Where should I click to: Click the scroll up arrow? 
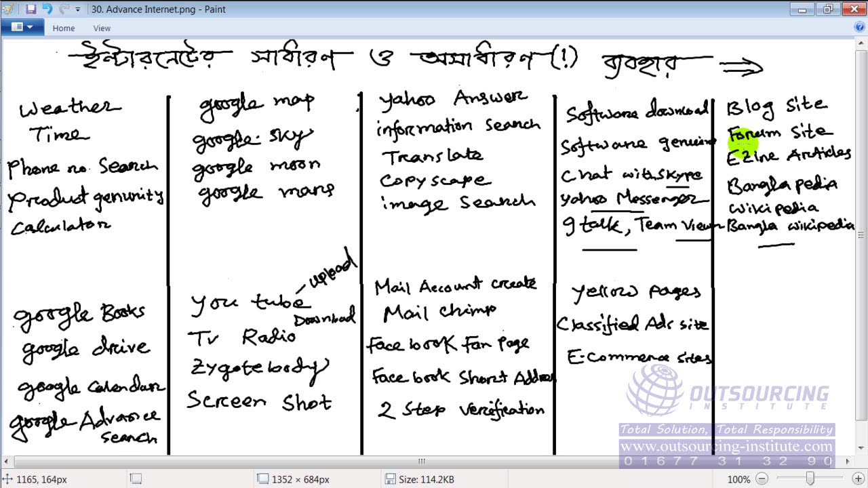[x=862, y=43]
